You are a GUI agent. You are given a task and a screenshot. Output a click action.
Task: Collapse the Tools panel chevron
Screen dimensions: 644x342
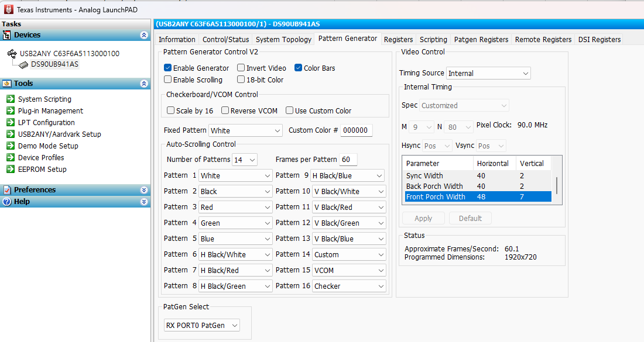144,84
